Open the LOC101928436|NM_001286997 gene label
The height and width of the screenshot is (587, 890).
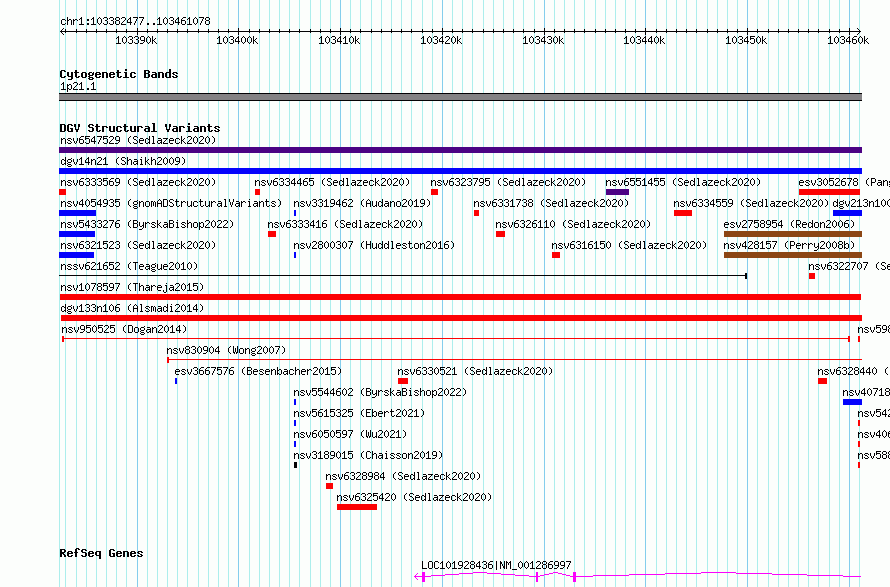(496, 565)
